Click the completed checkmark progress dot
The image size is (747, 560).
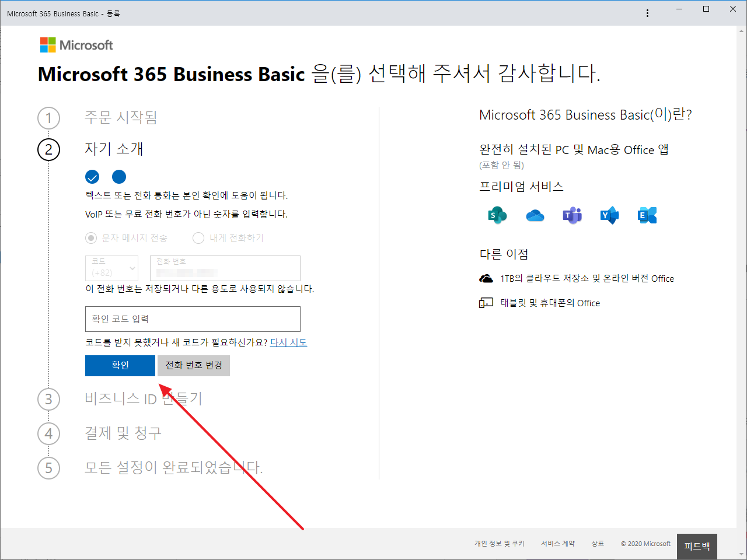(x=92, y=177)
